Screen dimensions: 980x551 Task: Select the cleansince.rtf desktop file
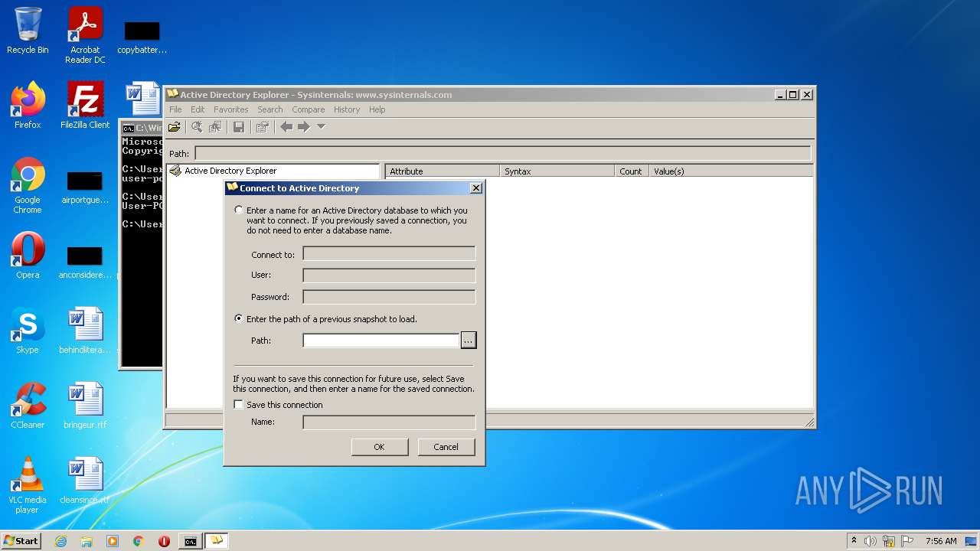[85, 481]
